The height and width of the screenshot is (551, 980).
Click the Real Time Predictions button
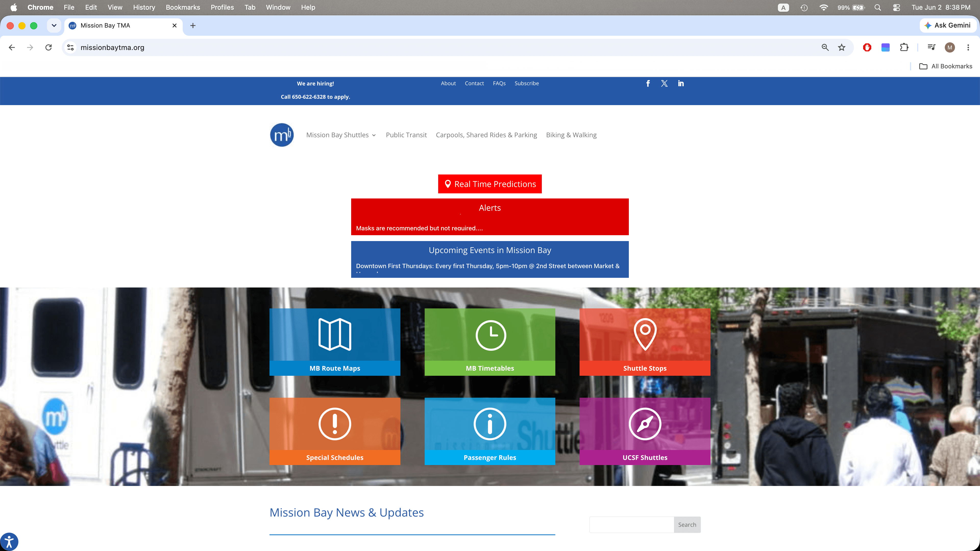click(x=490, y=184)
